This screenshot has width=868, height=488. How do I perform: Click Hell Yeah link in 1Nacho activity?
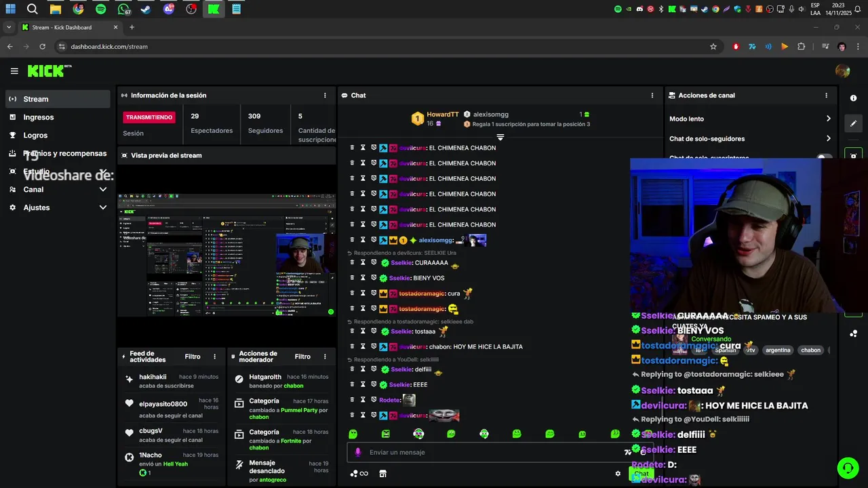175,464
